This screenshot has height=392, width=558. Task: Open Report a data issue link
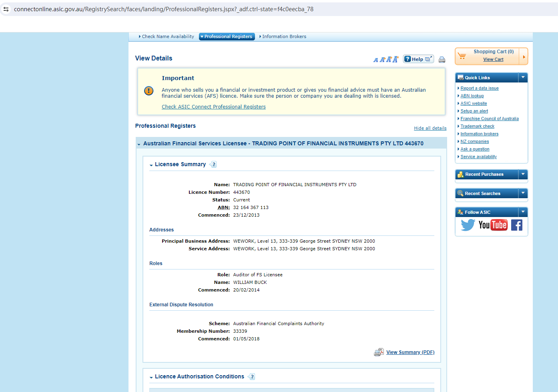click(480, 88)
